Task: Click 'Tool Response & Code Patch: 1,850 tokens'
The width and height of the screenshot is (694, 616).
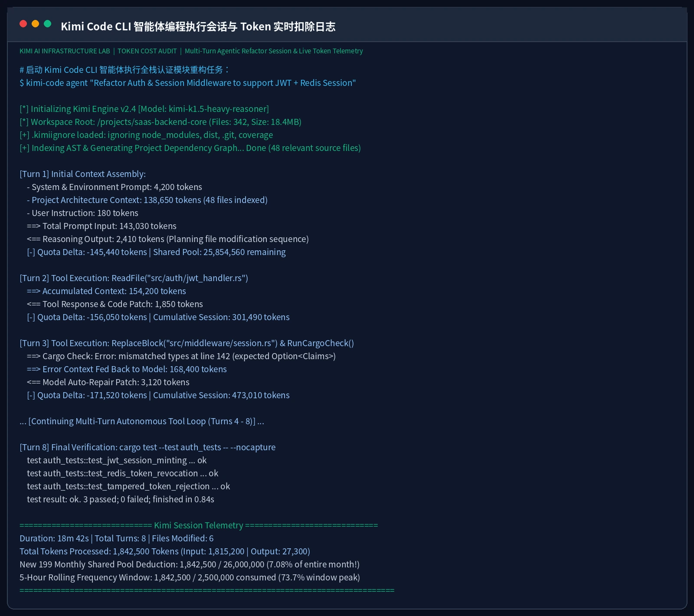Action: [115, 304]
